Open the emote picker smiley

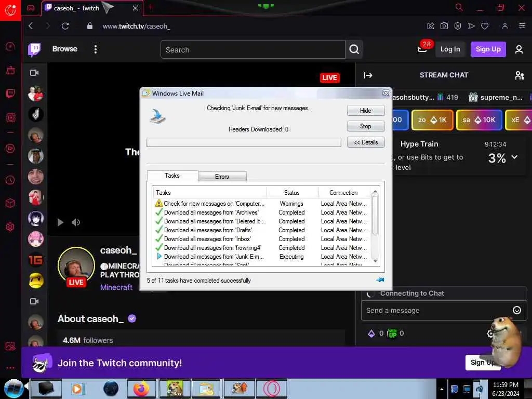pos(517,310)
